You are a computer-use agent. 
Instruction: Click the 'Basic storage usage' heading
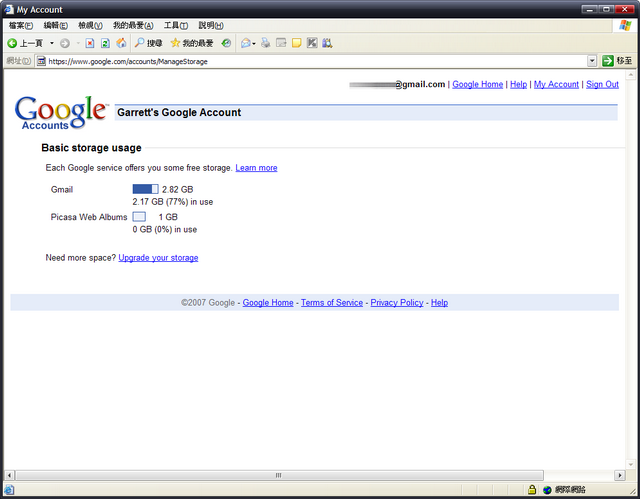(x=91, y=148)
